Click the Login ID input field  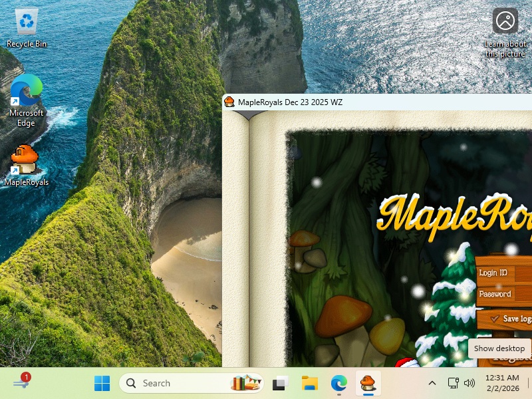523,273
